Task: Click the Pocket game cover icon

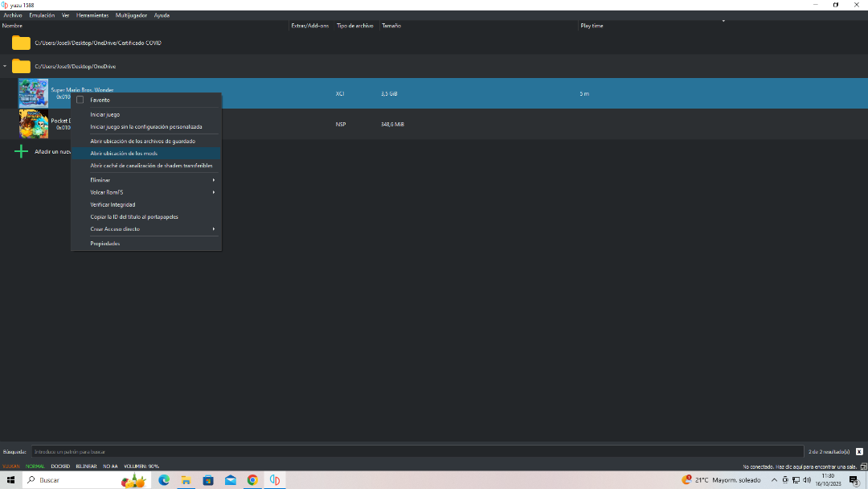Action: tap(33, 124)
